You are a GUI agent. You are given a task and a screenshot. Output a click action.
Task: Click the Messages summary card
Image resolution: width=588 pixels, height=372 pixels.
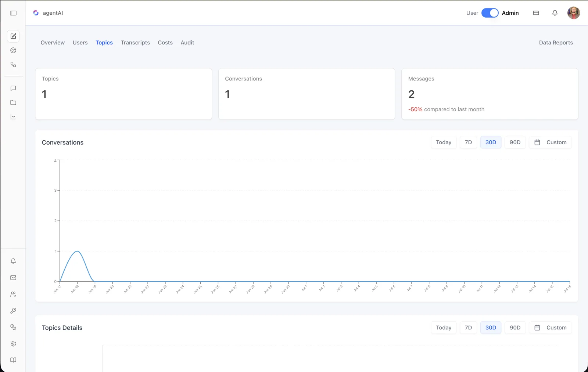click(490, 94)
